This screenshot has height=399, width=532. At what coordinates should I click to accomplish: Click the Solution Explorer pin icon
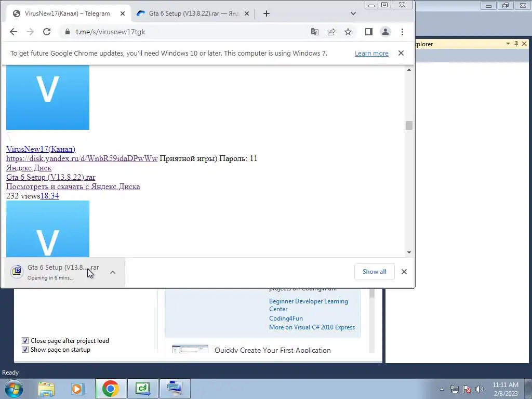pos(516,44)
